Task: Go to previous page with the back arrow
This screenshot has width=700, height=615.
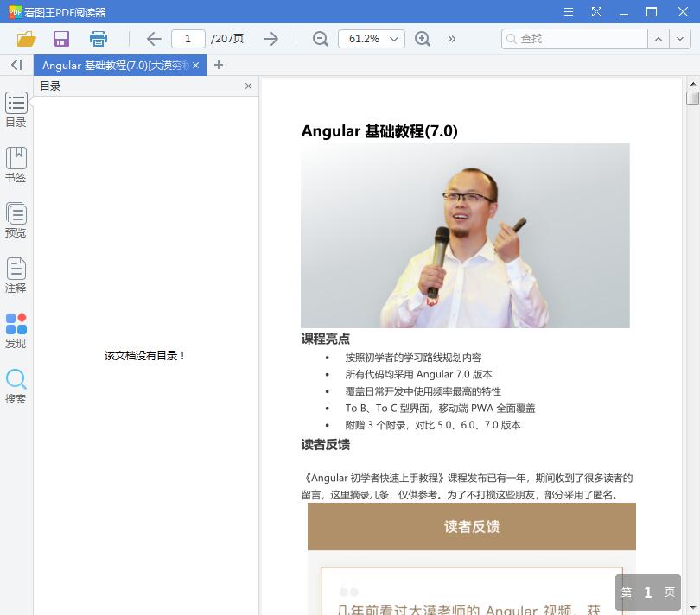Action: tap(153, 39)
